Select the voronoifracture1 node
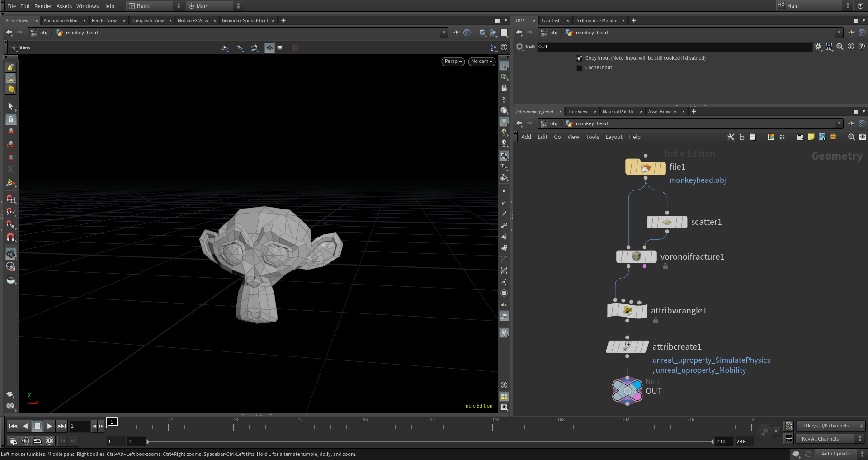The image size is (868, 460). [637, 256]
